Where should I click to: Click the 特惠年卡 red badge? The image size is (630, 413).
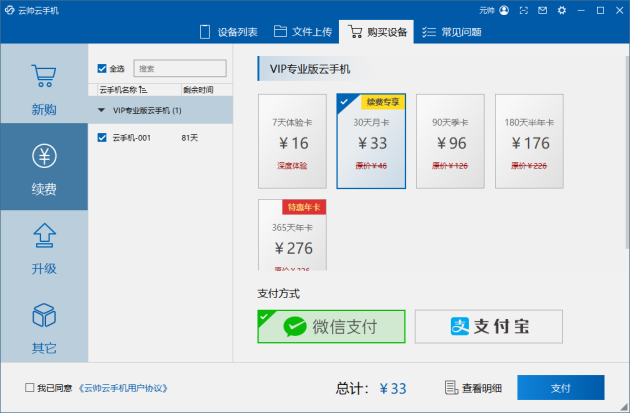(x=304, y=207)
